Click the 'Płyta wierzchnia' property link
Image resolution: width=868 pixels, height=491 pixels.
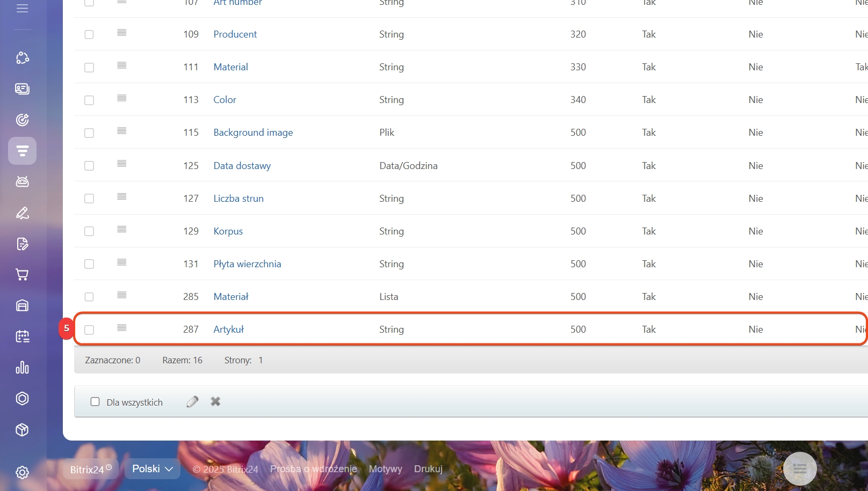pyautogui.click(x=247, y=264)
